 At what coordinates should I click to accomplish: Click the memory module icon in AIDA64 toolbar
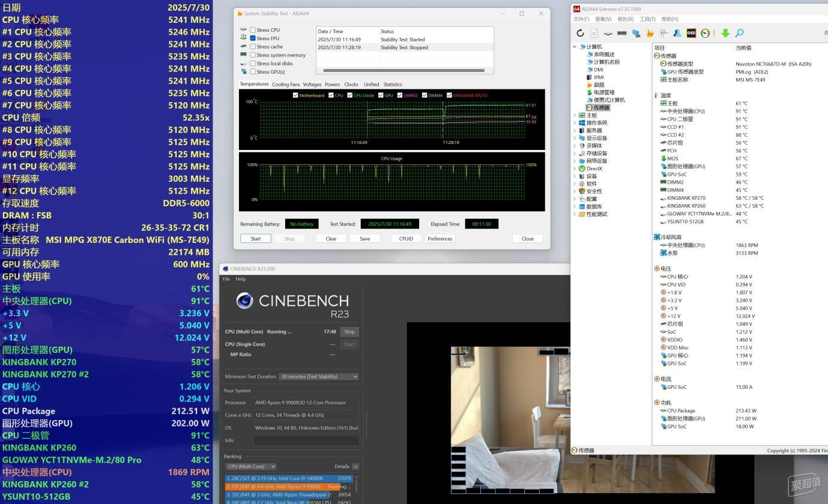[622, 34]
